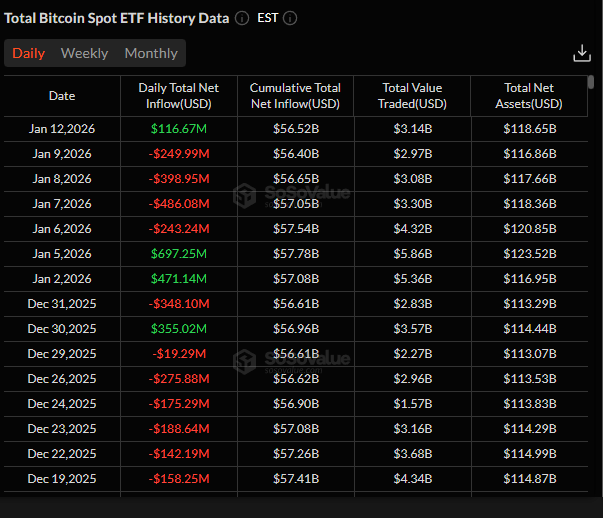
Task: Click the -$486.08M outflow value
Action: 179,204
